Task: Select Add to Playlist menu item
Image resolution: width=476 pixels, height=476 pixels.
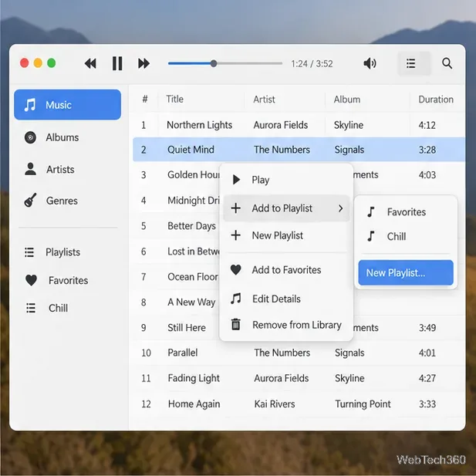Action: click(x=286, y=208)
